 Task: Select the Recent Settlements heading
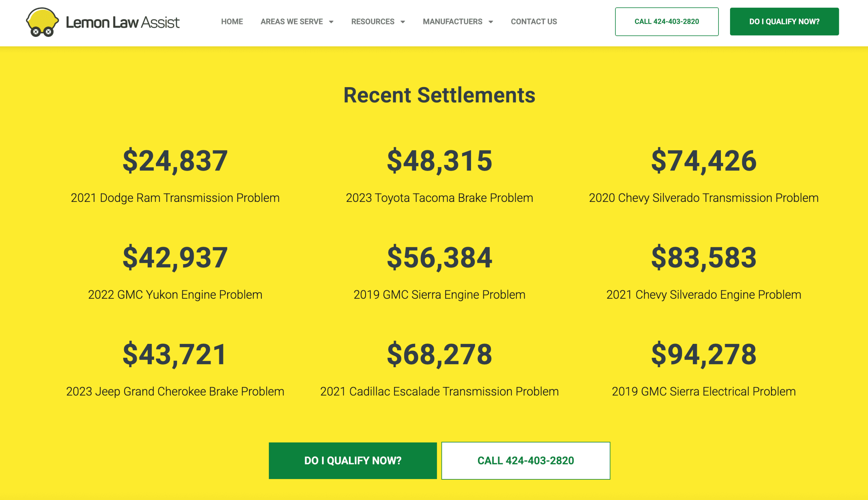(439, 95)
